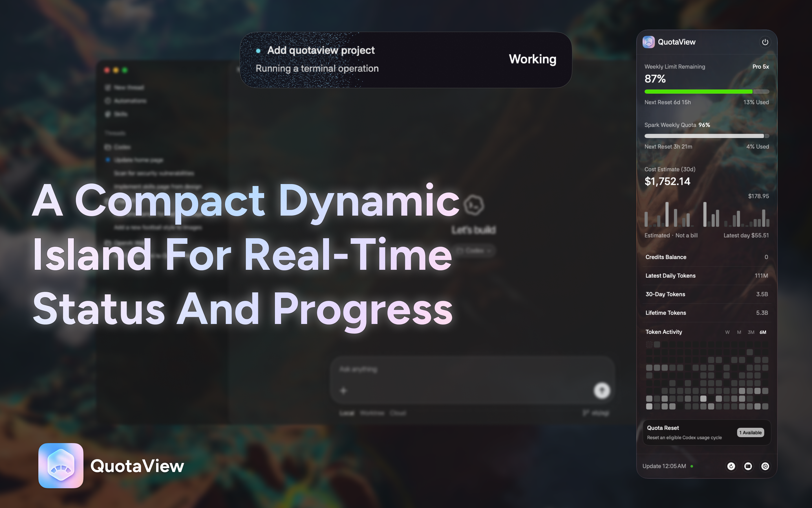
Task: Open the terminal icon in the panel footer
Action: click(748, 466)
